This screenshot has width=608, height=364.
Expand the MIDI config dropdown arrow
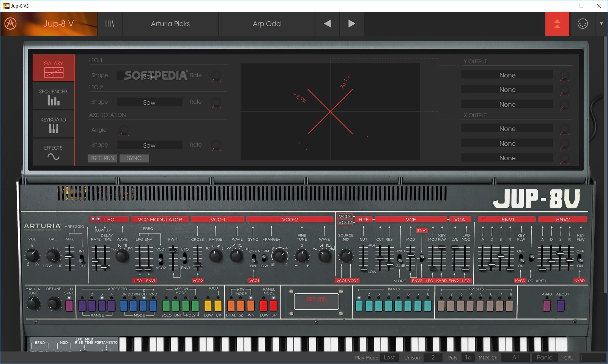tap(601, 24)
